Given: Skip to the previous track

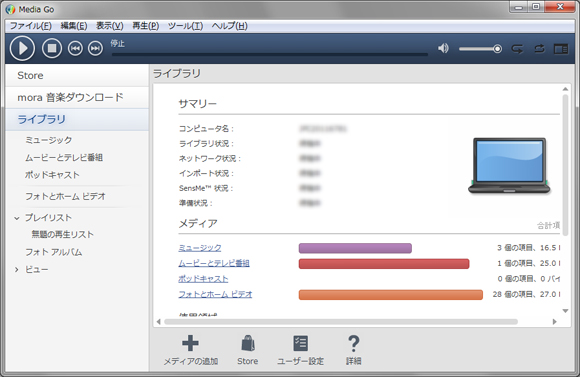Looking at the screenshot, I should 75,48.
